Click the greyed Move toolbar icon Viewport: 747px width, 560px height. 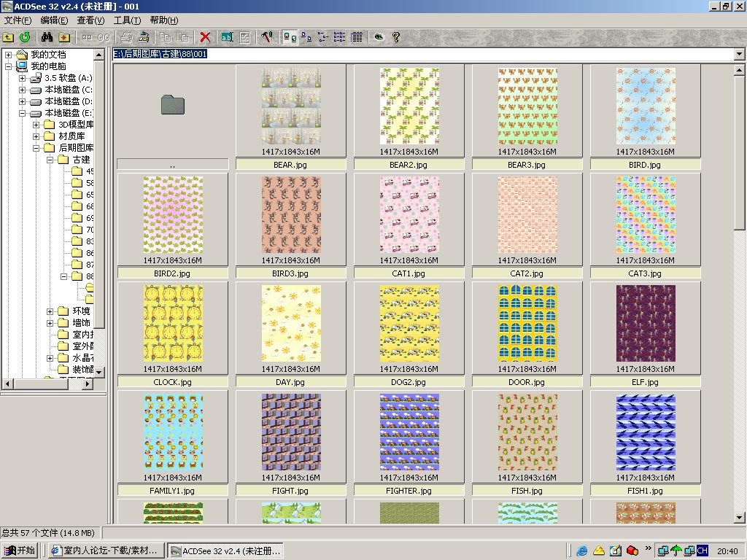(x=183, y=37)
